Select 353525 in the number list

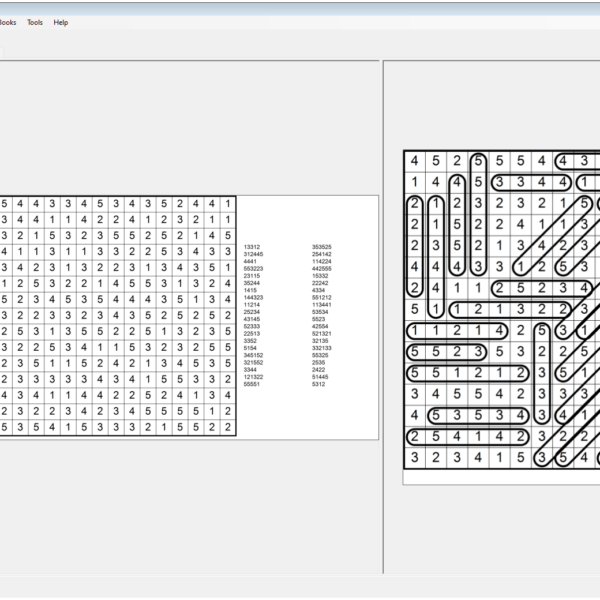pyautogui.click(x=322, y=246)
